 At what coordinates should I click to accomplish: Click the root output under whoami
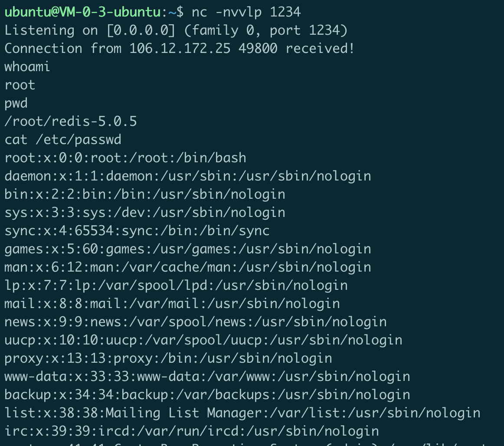click(x=20, y=85)
